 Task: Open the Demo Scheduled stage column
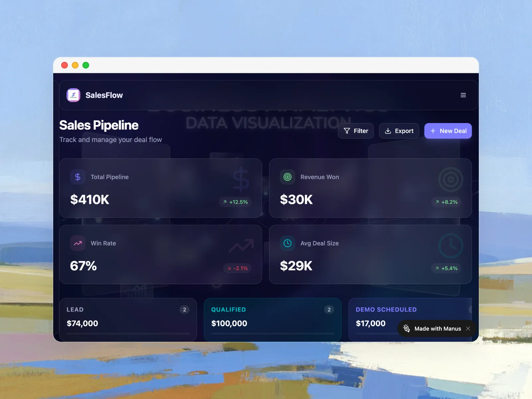pos(386,310)
